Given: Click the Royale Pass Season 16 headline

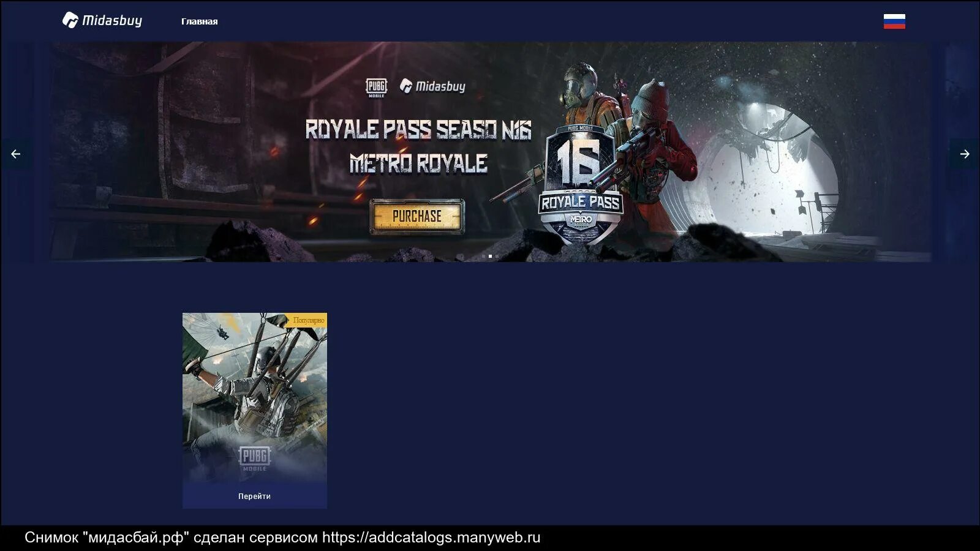Looking at the screenshot, I should (418, 130).
